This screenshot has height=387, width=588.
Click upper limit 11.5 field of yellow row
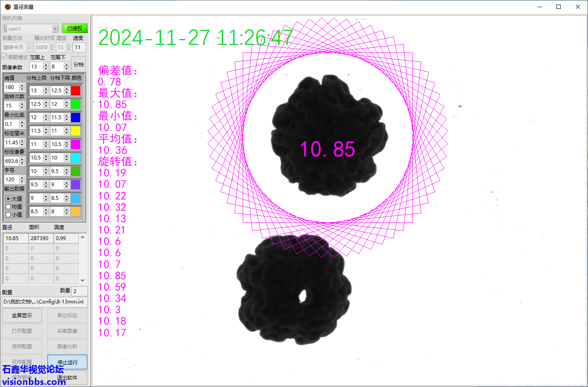click(x=36, y=131)
